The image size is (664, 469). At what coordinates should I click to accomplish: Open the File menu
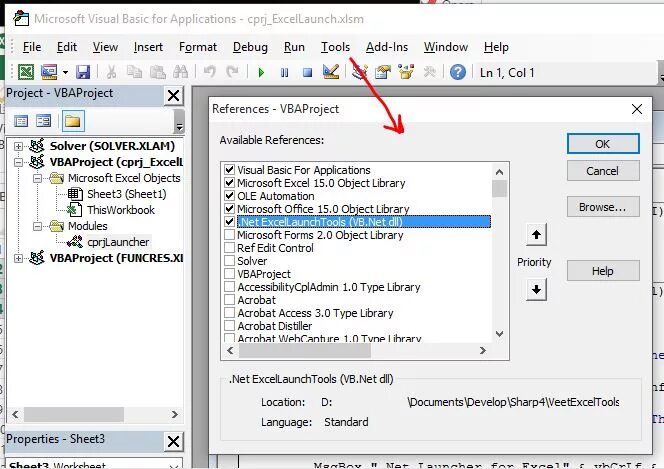[32, 47]
